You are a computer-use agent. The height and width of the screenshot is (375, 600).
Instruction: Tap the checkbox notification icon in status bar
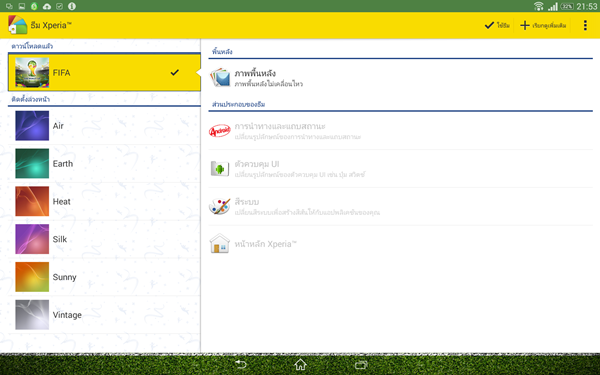[x=59, y=6]
